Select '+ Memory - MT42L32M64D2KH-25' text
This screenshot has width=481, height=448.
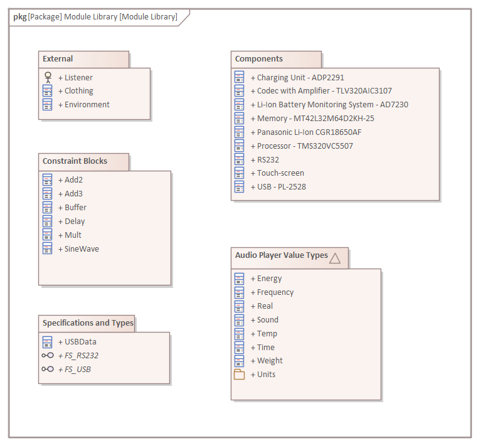(312, 119)
